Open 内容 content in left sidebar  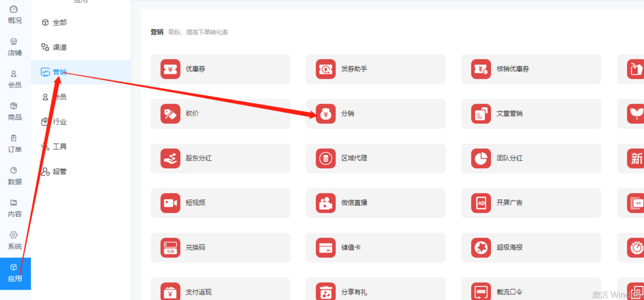point(15,208)
